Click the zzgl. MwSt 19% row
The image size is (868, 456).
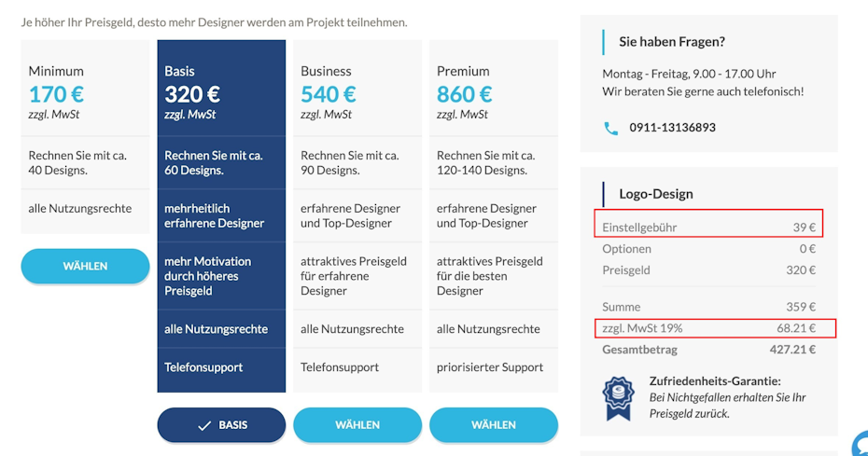pyautogui.click(x=715, y=328)
